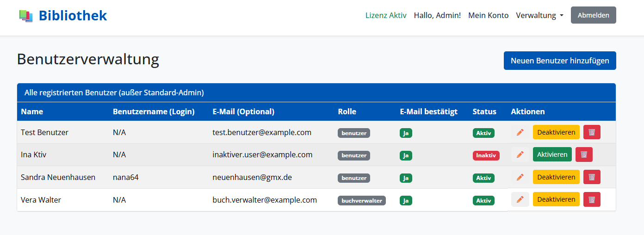Click email inaktiver.user@example.com
The width and height of the screenshot is (644, 235).
[262, 155]
